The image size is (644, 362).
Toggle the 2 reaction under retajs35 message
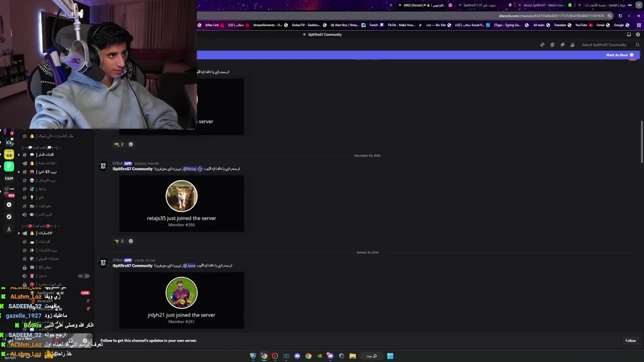(119, 241)
